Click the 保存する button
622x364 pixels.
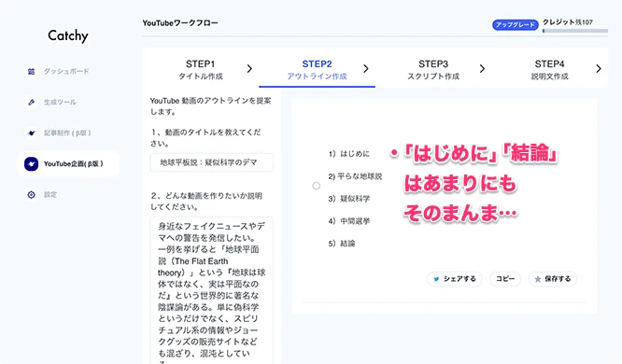point(553,279)
